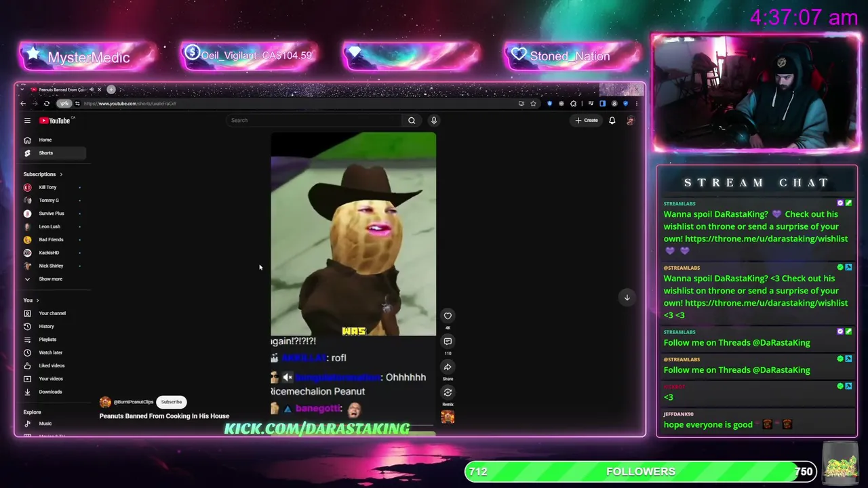Screen dimensions: 868x488
Task: Click the Stoned_Nation alert banner
Action: click(572, 56)
